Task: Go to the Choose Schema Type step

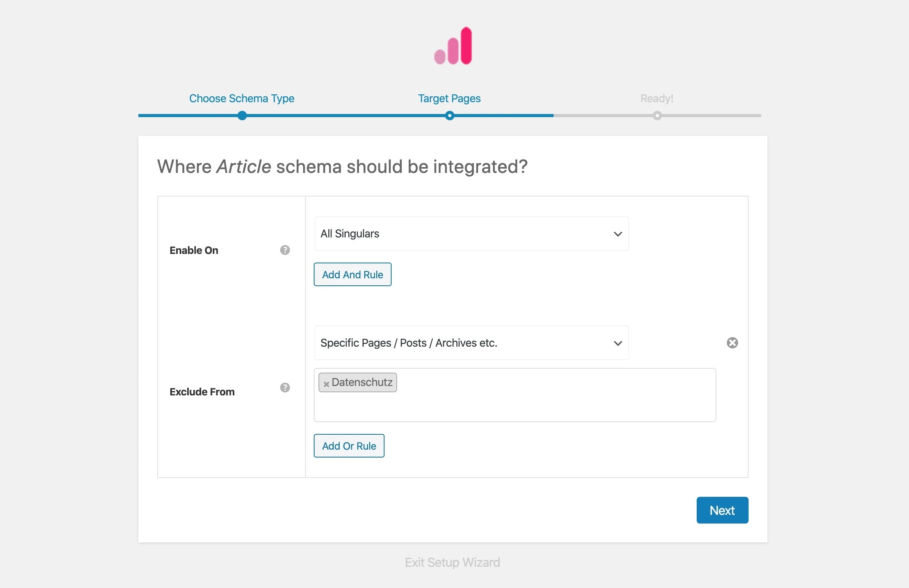Action: point(241,98)
